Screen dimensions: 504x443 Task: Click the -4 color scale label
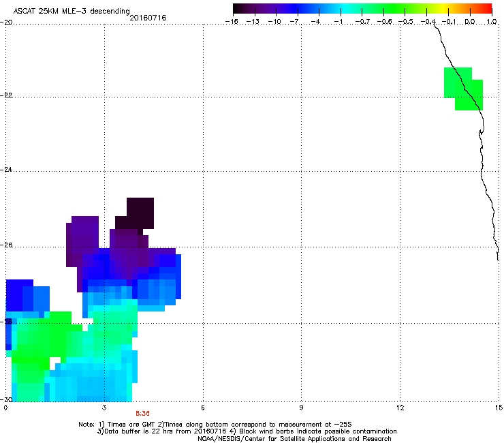[316, 22]
